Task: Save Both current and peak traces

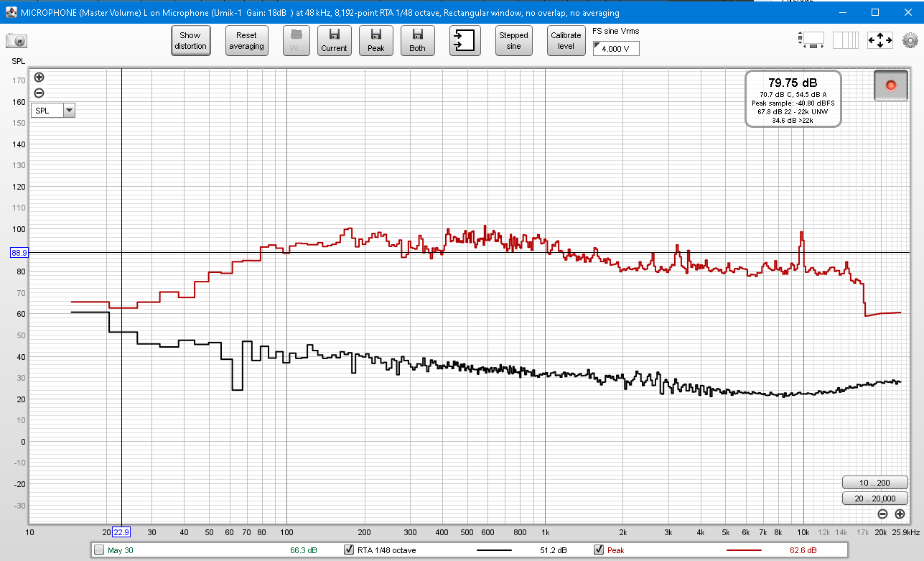Action: click(417, 41)
